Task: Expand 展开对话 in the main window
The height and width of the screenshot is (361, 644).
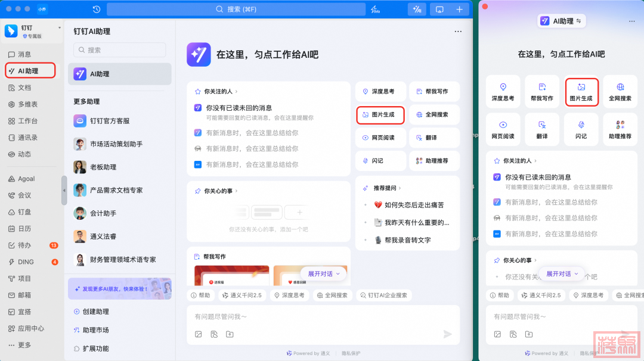Action: [324, 273]
